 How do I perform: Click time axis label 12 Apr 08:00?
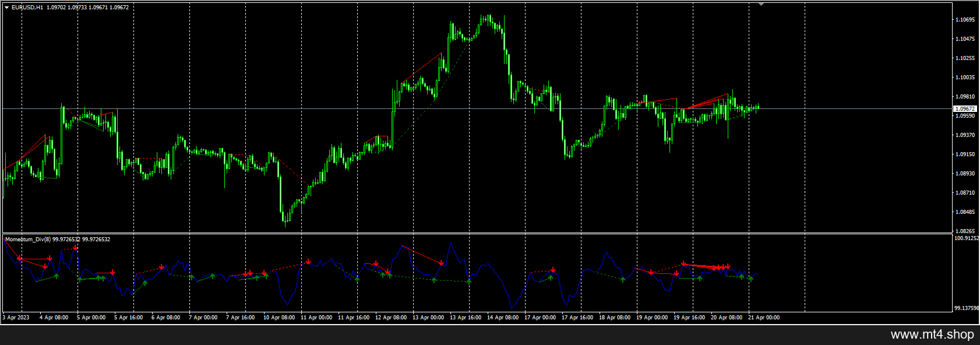coord(391,318)
